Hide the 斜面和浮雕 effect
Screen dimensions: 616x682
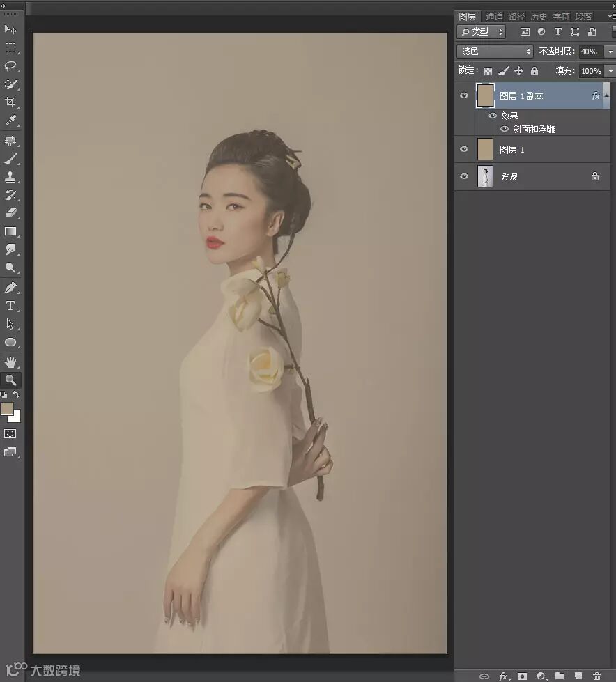point(505,129)
